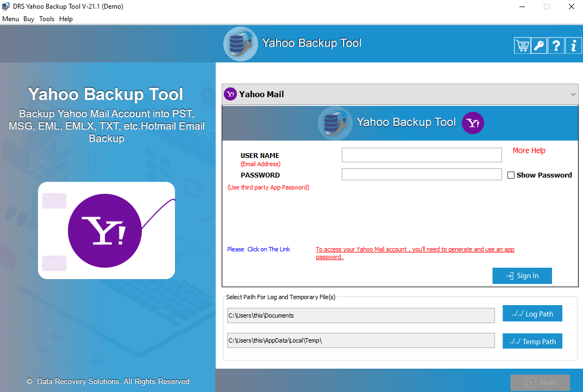Screen dimensions: 583x392
Task: Click the question mark help icon
Action: [x=556, y=46]
